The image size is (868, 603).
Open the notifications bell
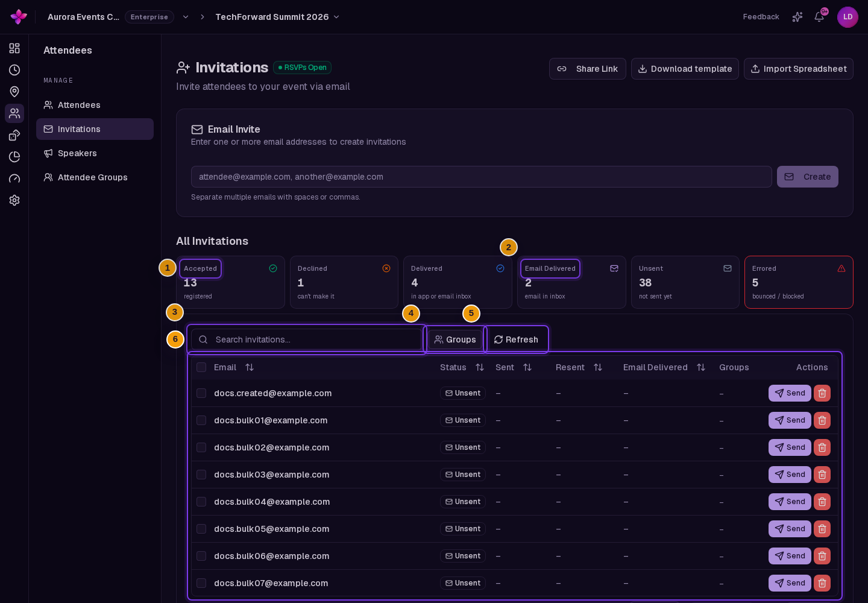click(x=819, y=17)
